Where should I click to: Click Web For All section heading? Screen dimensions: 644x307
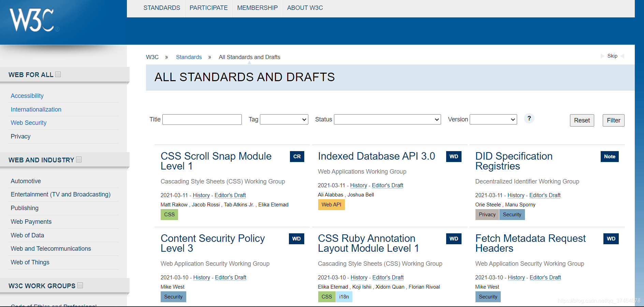point(31,75)
